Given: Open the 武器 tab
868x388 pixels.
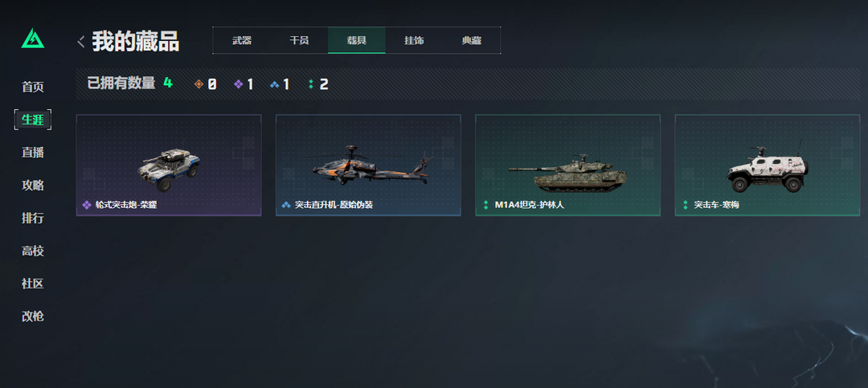Looking at the screenshot, I should pyautogui.click(x=242, y=40).
